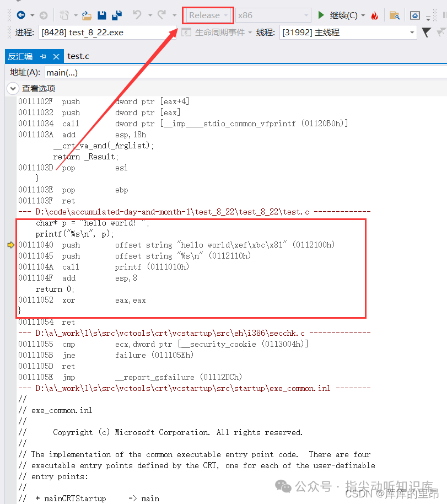The image size is (447, 504).
Task: Click the cmp ecx __security_cookie line
Action: pos(163,344)
